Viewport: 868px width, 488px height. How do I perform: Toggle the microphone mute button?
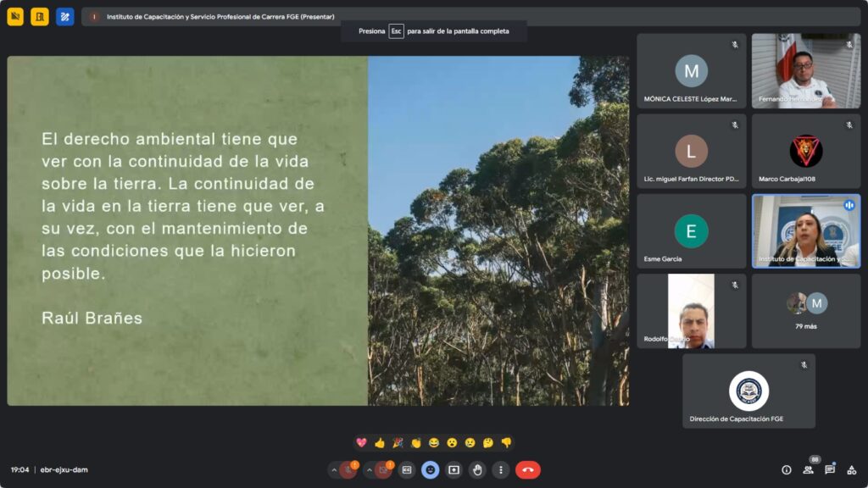[x=348, y=469]
